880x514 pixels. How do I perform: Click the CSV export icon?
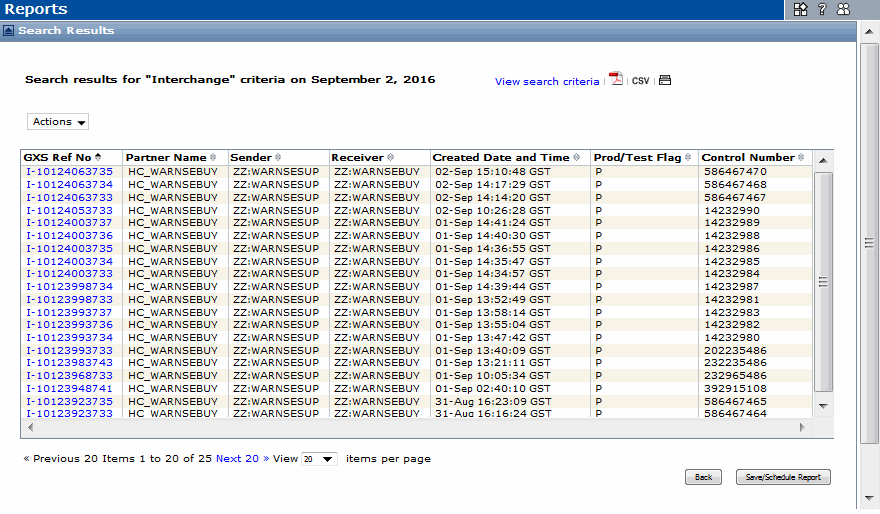click(x=640, y=81)
